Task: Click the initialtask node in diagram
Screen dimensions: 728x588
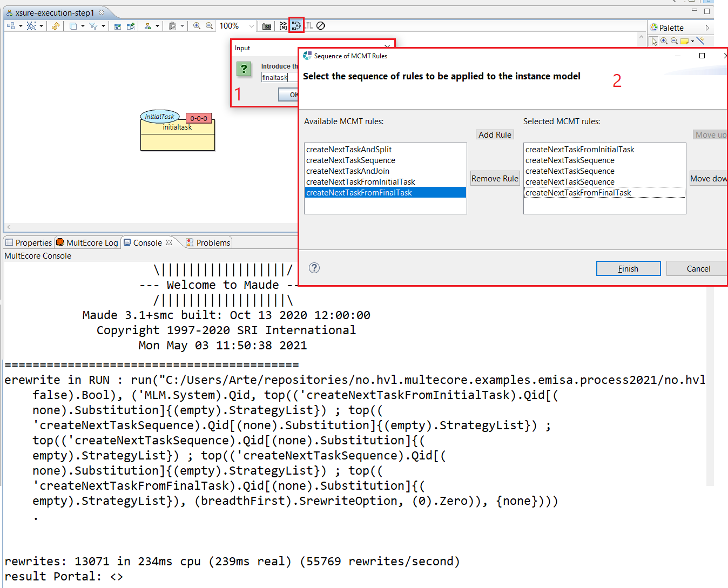Action: point(178,135)
